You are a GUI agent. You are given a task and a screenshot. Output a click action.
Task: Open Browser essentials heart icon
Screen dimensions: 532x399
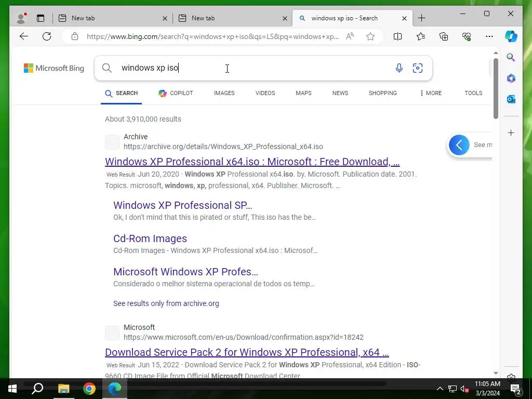coord(467,36)
